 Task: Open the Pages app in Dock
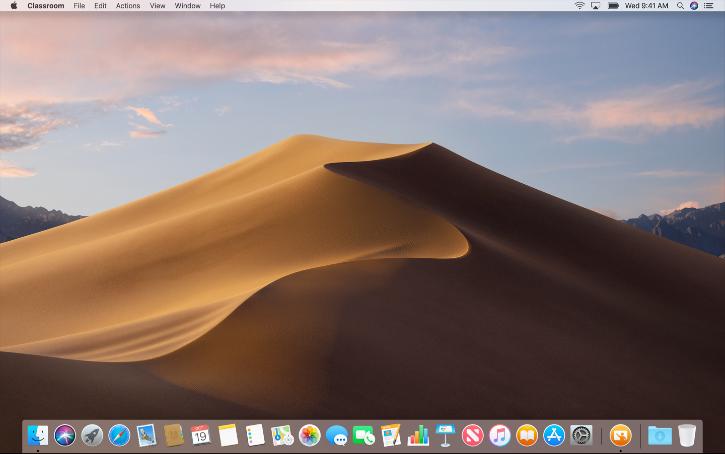pyautogui.click(x=391, y=436)
